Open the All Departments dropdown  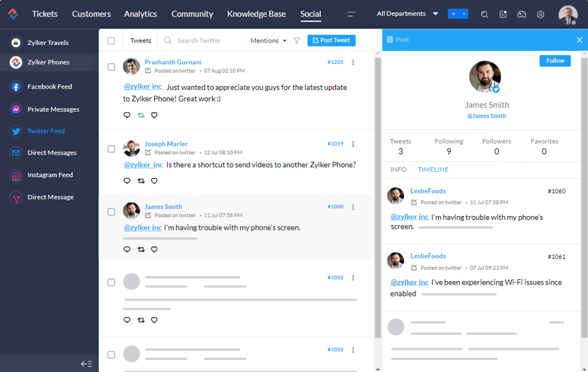click(x=408, y=14)
